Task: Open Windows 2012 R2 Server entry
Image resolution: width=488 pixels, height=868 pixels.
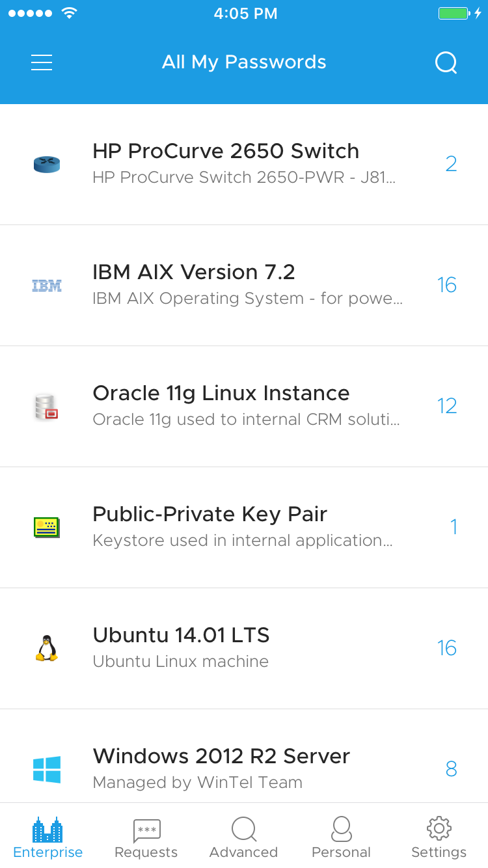Action: [x=221, y=756]
